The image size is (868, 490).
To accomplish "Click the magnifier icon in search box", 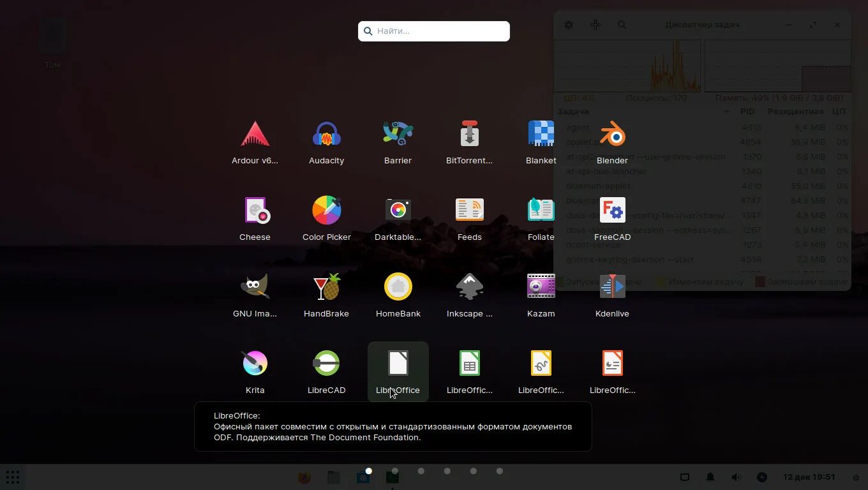I will click(x=368, y=31).
